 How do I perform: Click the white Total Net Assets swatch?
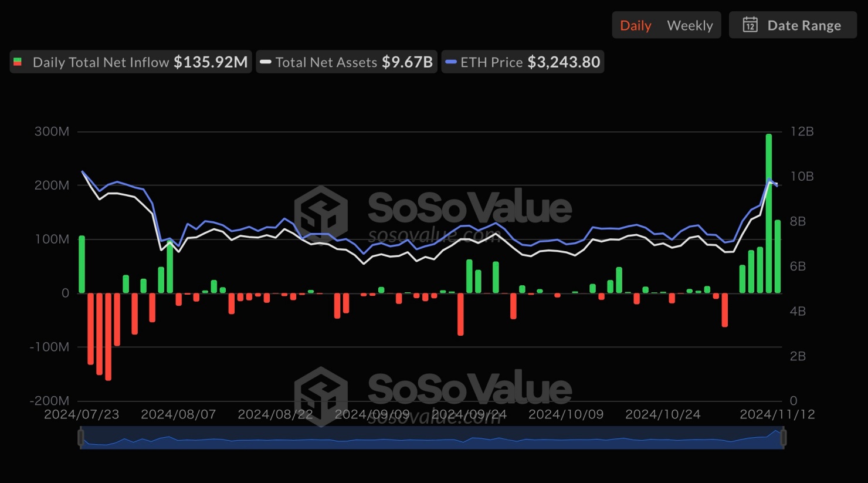point(266,62)
